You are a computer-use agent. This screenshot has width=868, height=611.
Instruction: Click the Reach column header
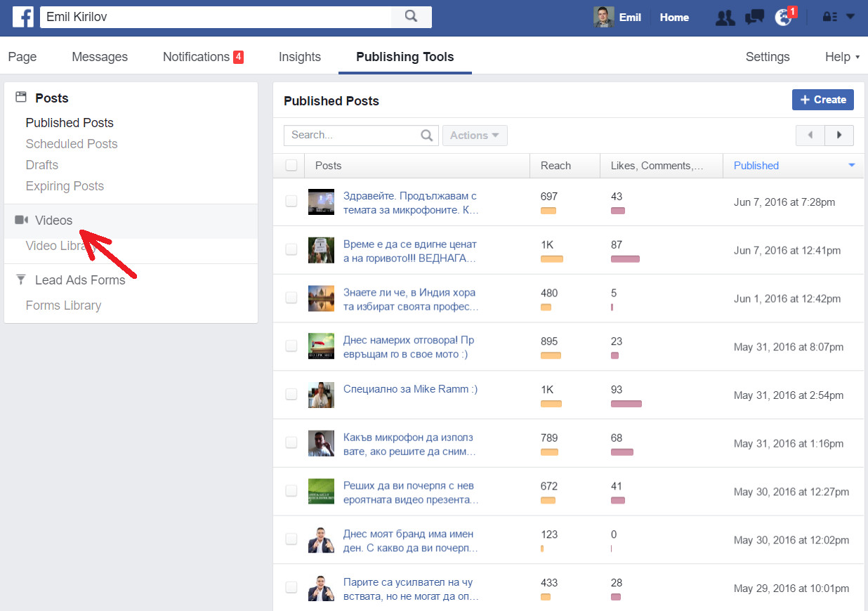[565, 166]
